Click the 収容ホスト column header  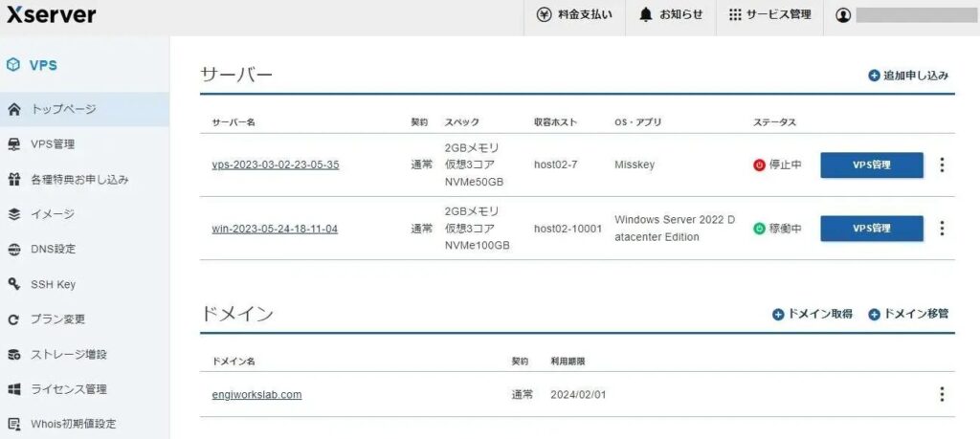click(x=555, y=122)
